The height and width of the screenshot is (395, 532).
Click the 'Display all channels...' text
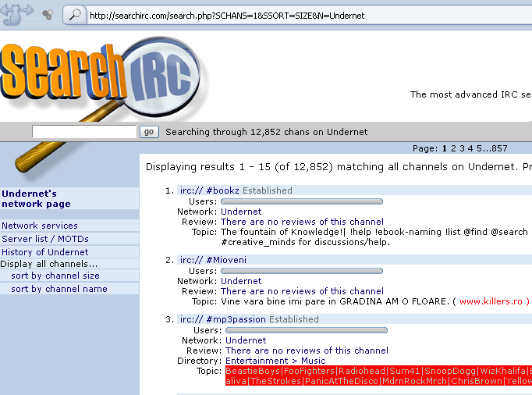coord(49,264)
